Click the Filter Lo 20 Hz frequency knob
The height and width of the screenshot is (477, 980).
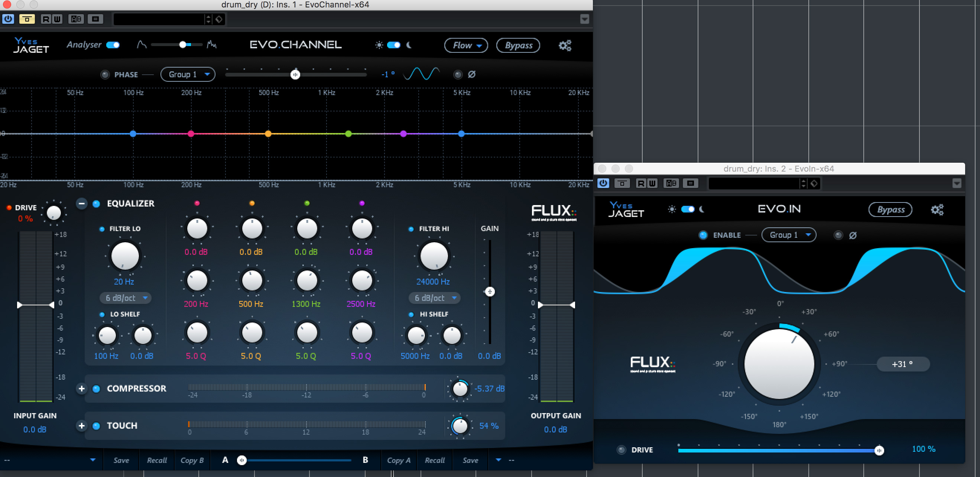point(125,256)
